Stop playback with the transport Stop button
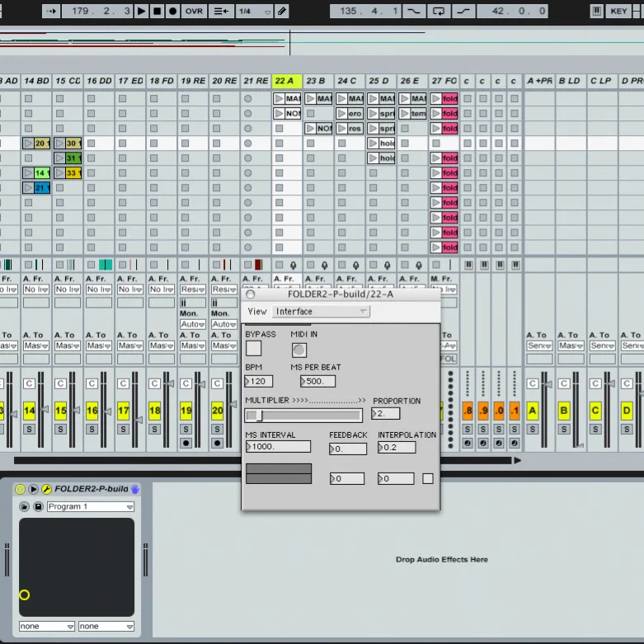The width and height of the screenshot is (644, 644). tap(157, 11)
